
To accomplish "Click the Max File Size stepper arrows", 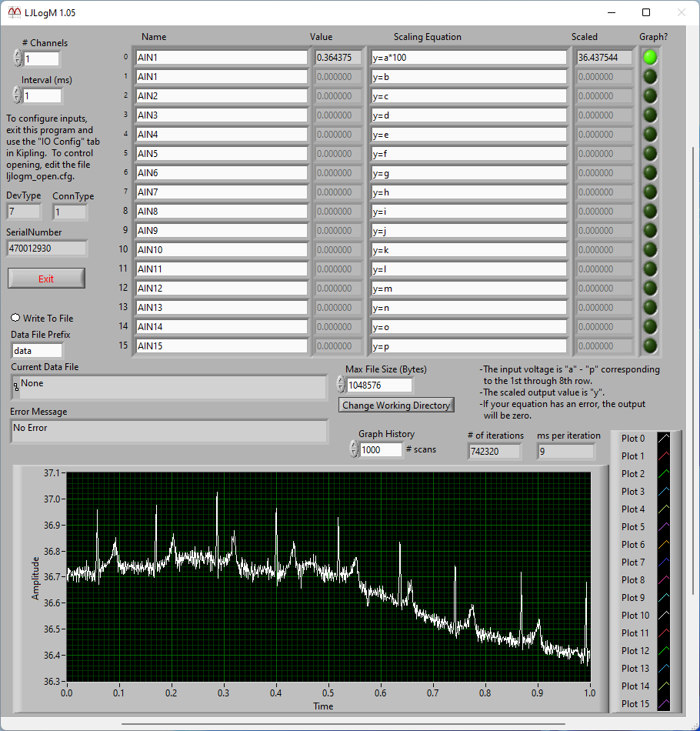I will tap(341, 385).
